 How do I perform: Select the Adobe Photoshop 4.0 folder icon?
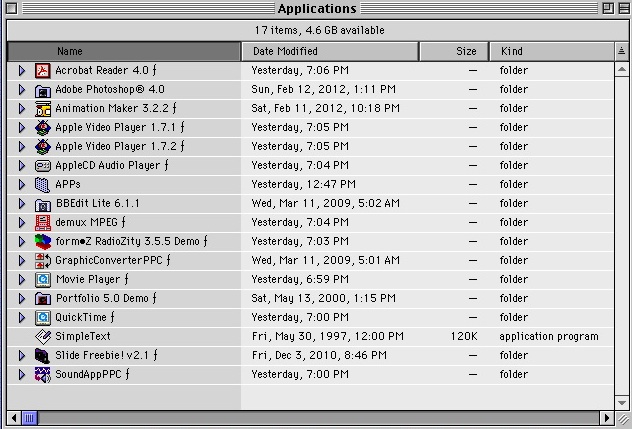(42, 90)
